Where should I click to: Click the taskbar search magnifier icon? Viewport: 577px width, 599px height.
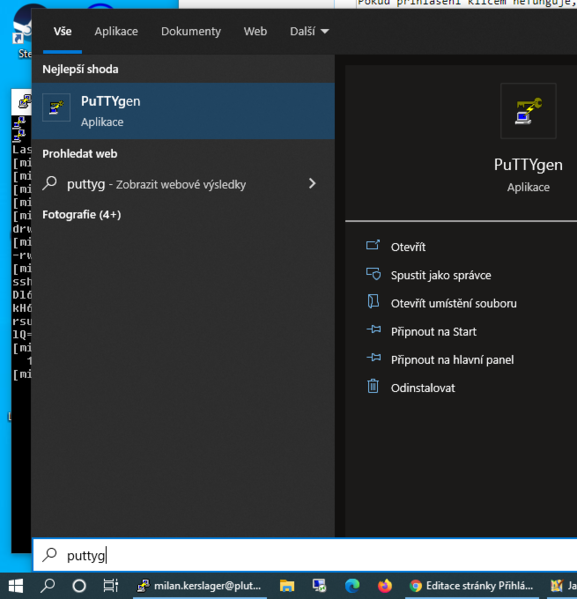(x=48, y=586)
